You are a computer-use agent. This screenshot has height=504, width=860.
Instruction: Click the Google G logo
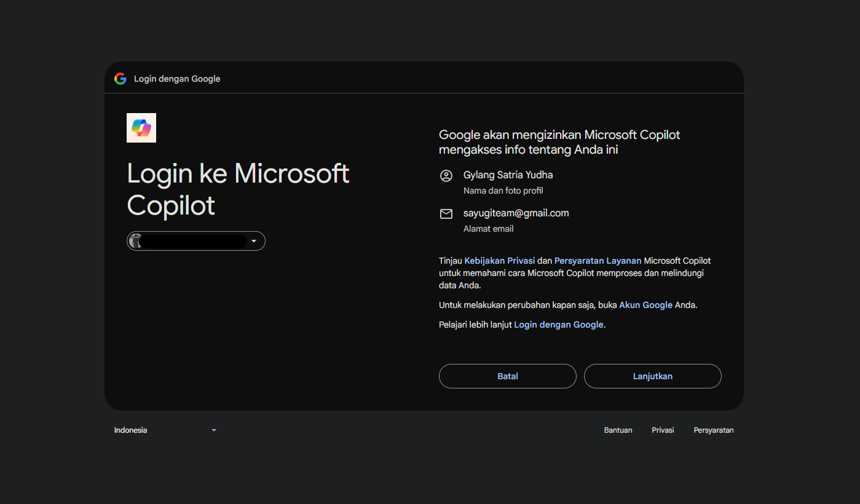click(x=120, y=79)
